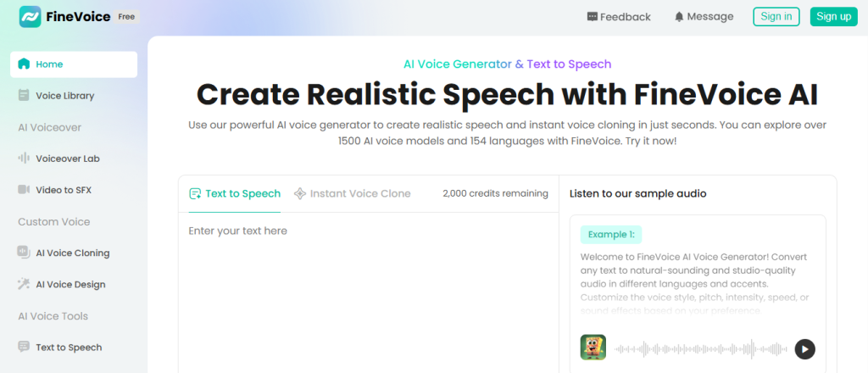Play the Example 1 sample audio
868x373 pixels.
point(805,349)
